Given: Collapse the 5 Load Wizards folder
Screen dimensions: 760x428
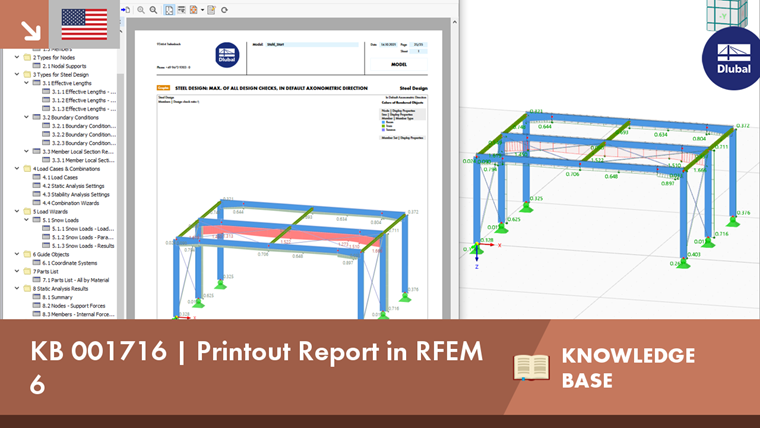Looking at the screenshot, I should tap(17, 211).
